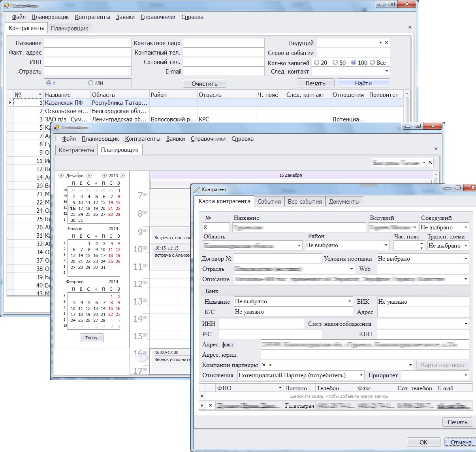The height and width of the screenshot is (452, 476).
Task: Open the Условия поставки dropdown
Action: tap(466, 259)
